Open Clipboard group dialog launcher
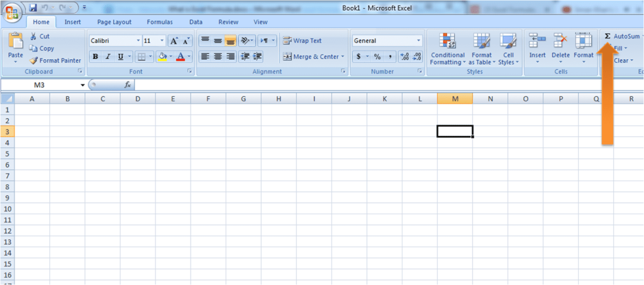644x285 pixels. 80,72
